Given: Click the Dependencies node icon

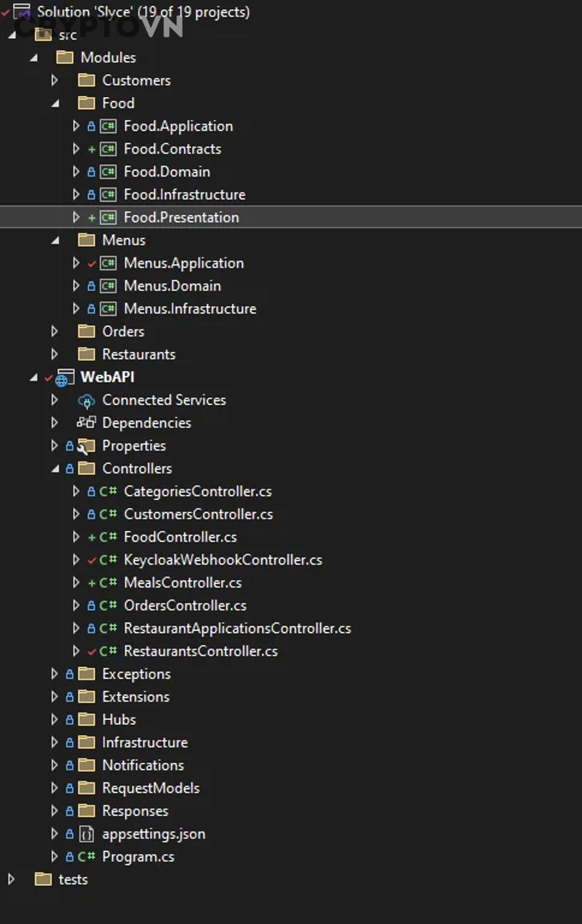Looking at the screenshot, I should pos(86,423).
